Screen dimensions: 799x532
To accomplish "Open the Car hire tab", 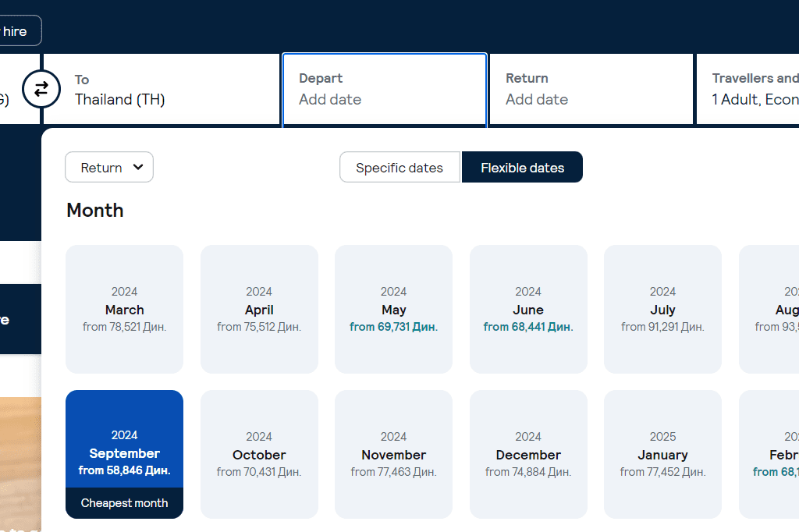I will point(20,30).
